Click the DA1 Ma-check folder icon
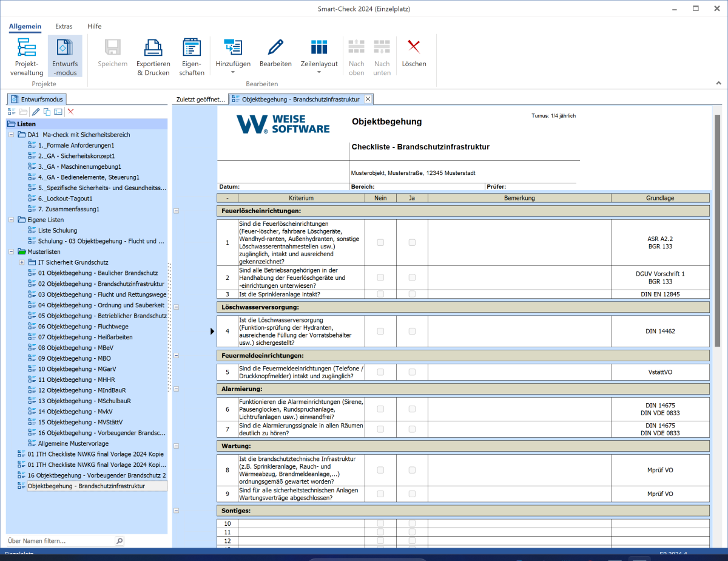The image size is (728, 561). point(22,135)
